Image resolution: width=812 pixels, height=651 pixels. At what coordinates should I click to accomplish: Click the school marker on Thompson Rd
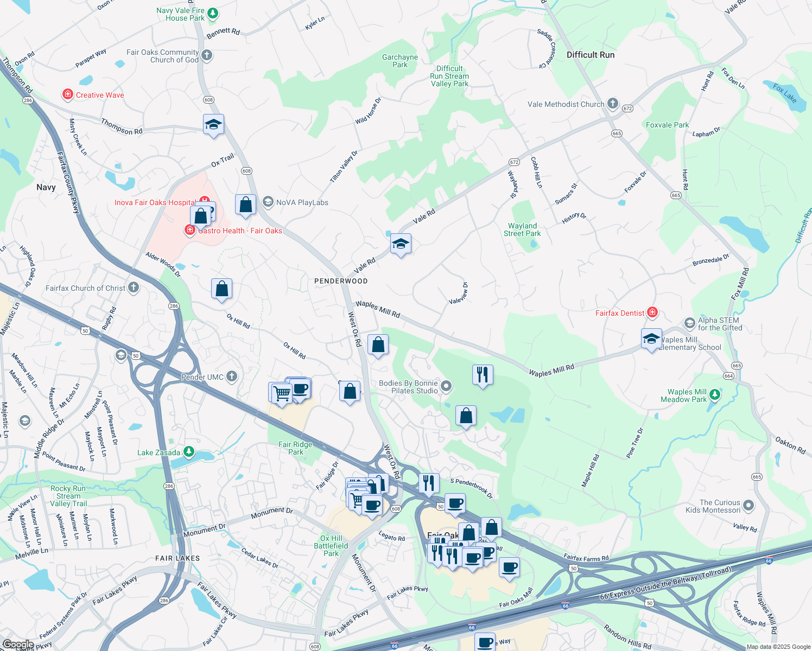(x=213, y=125)
